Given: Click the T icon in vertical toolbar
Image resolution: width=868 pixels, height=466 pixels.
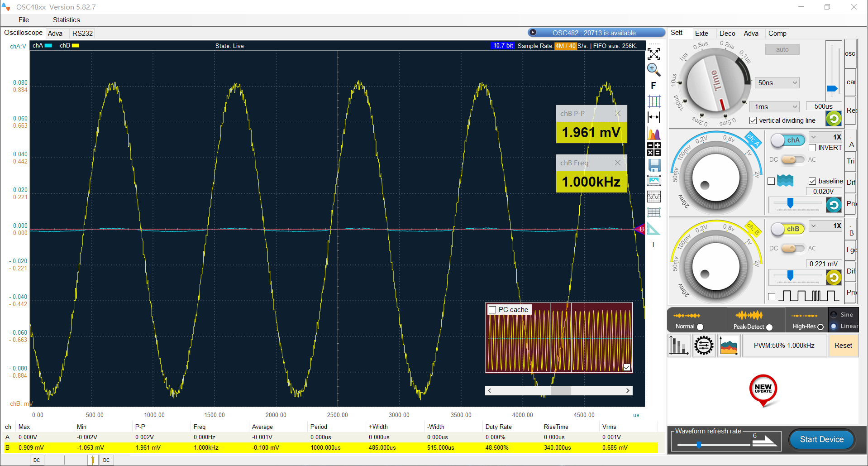Looking at the screenshot, I should [x=653, y=245].
